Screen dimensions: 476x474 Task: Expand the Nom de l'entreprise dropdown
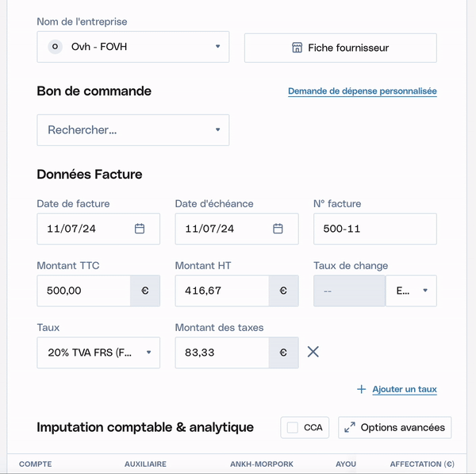pos(217,47)
